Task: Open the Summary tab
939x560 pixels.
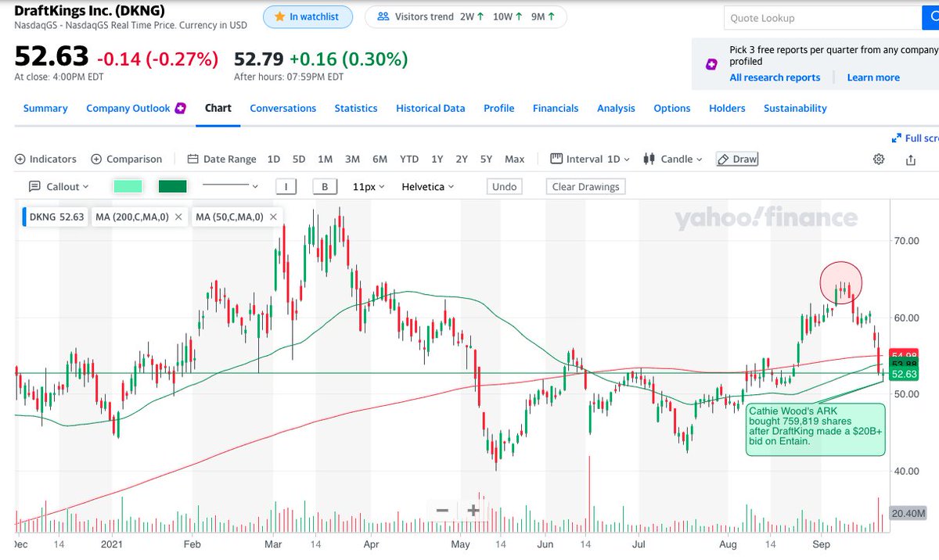Action: [x=45, y=108]
